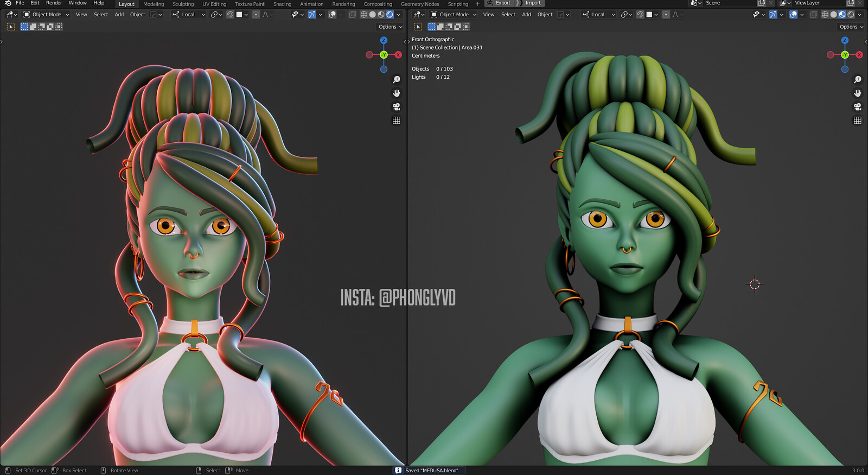Image resolution: width=868 pixels, height=475 pixels.
Task: Choose the Subtract selection mode in left viewport
Action: (42, 27)
